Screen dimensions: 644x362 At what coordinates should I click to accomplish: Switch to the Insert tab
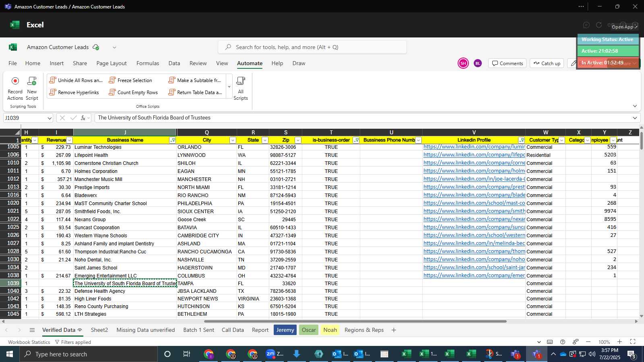[57, 63]
